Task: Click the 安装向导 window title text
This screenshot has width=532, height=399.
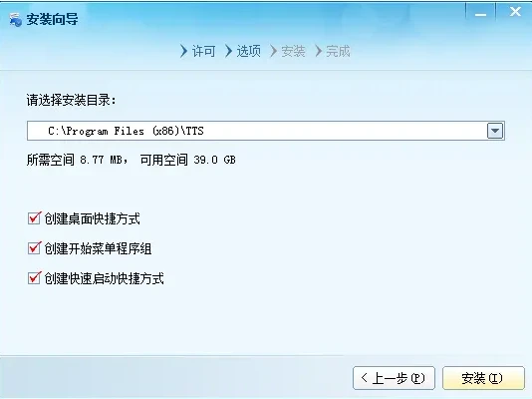Action: (x=52, y=19)
